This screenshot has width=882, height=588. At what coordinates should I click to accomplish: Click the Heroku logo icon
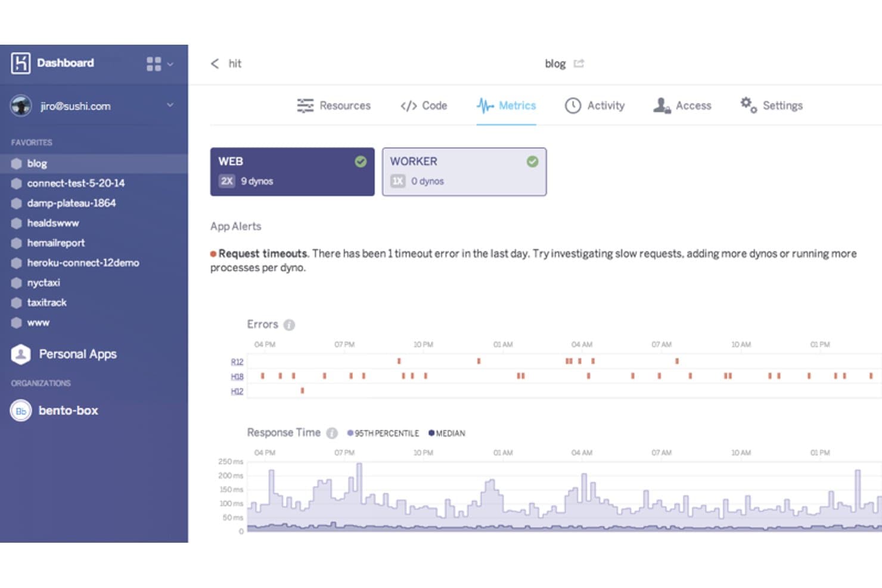[x=21, y=63]
